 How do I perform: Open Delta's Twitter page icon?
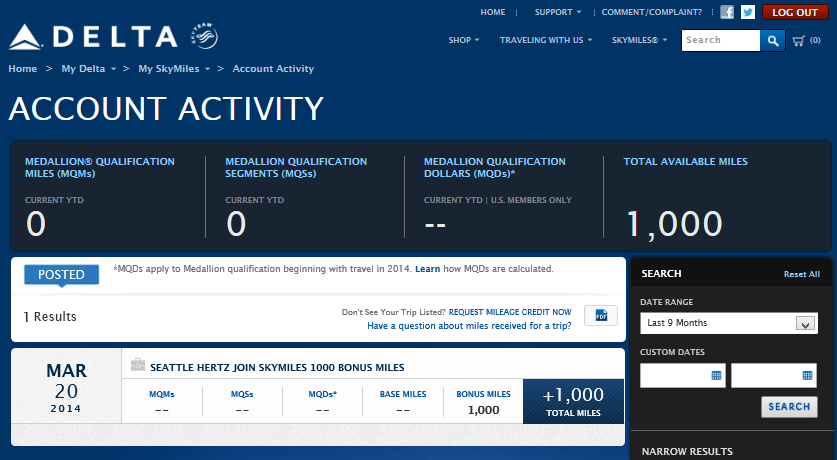pyautogui.click(x=747, y=13)
